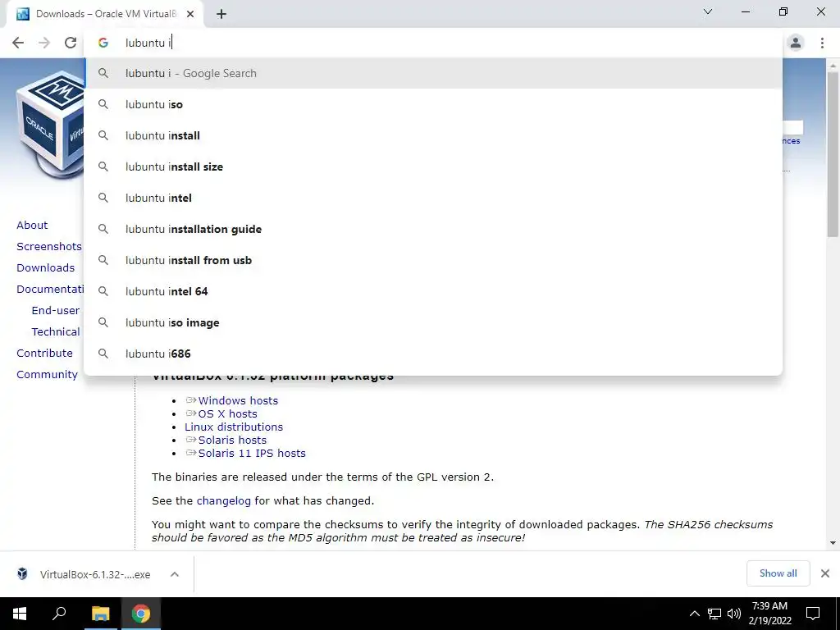Open the tab search chevron in title bar
The image size is (840, 630).
click(708, 11)
